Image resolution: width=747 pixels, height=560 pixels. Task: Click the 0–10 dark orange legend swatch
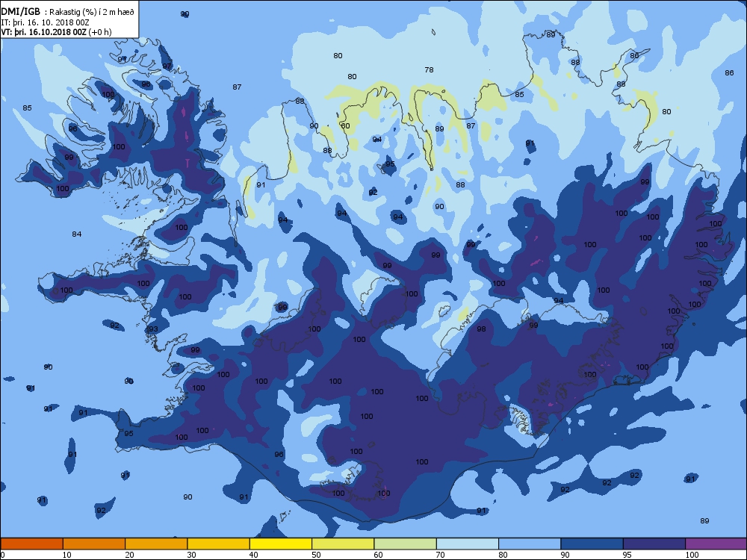pos(31,544)
